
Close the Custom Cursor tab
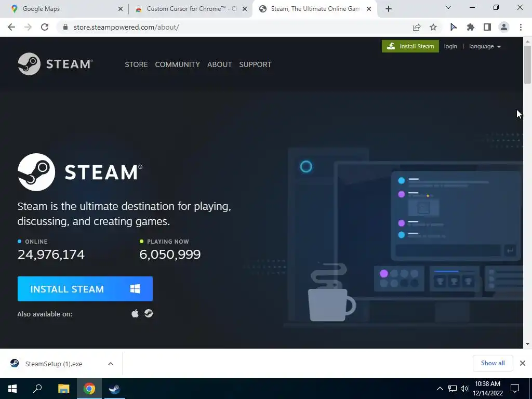tap(244, 9)
